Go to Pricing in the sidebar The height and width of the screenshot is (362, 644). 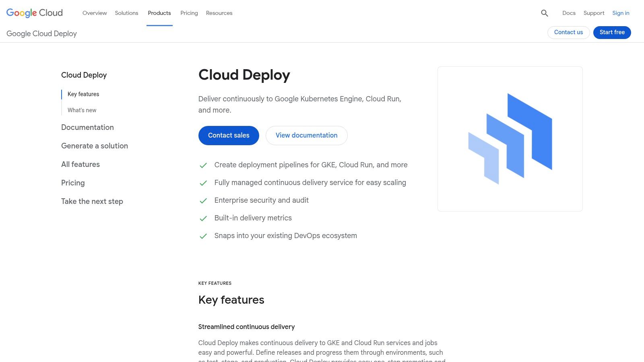point(73,183)
